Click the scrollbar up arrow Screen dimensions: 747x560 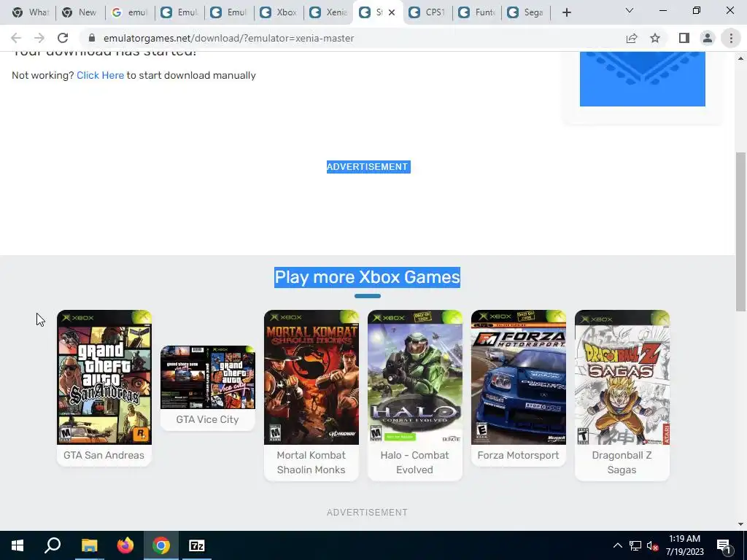741,58
